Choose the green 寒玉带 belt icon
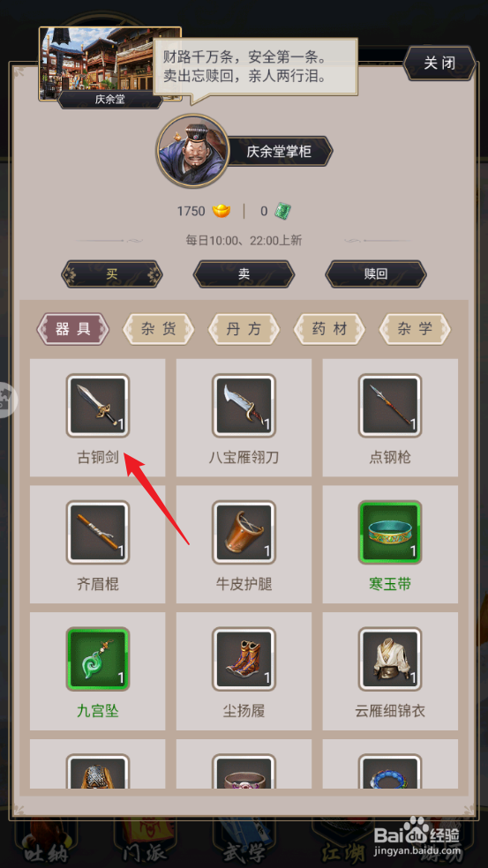This screenshot has width=488, height=868. click(x=390, y=533)
